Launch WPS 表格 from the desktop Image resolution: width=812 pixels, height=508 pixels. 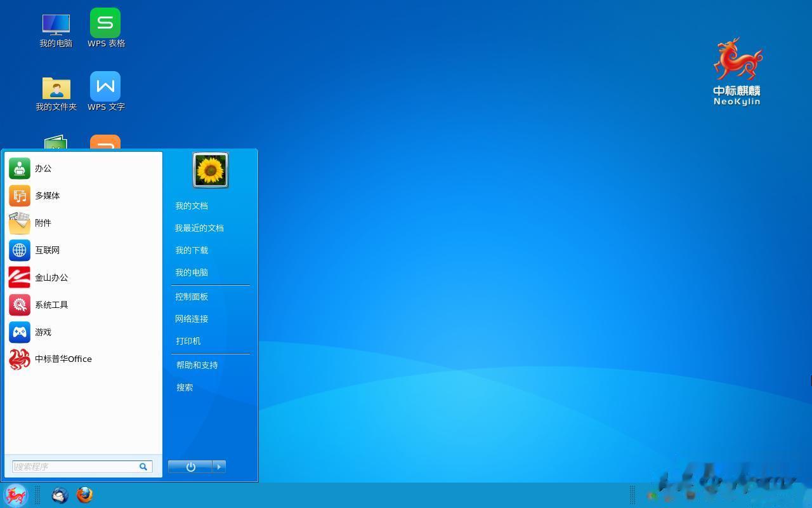(106, 29)
